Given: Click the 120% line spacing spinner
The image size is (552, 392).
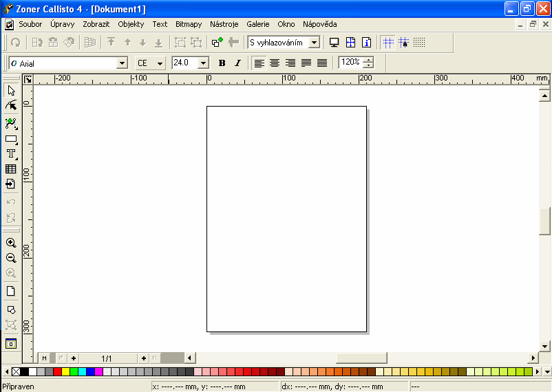Looking at the screenshot, I should (368, 63).
